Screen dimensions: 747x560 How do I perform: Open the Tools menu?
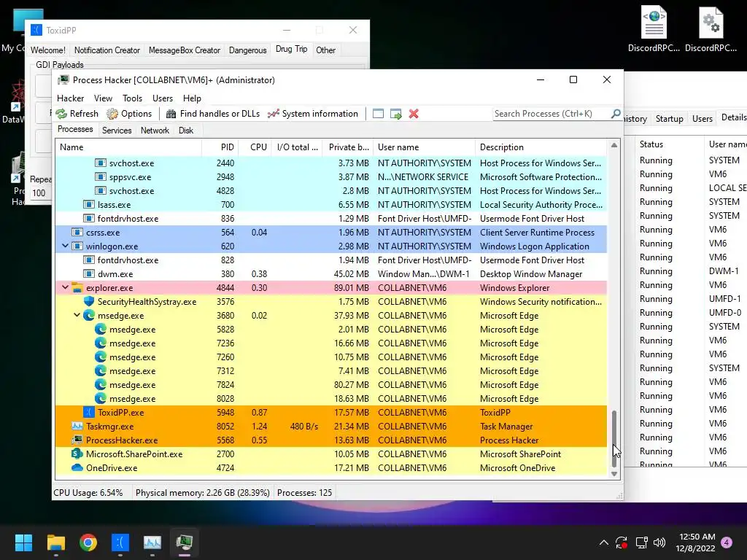coord(132,98)
